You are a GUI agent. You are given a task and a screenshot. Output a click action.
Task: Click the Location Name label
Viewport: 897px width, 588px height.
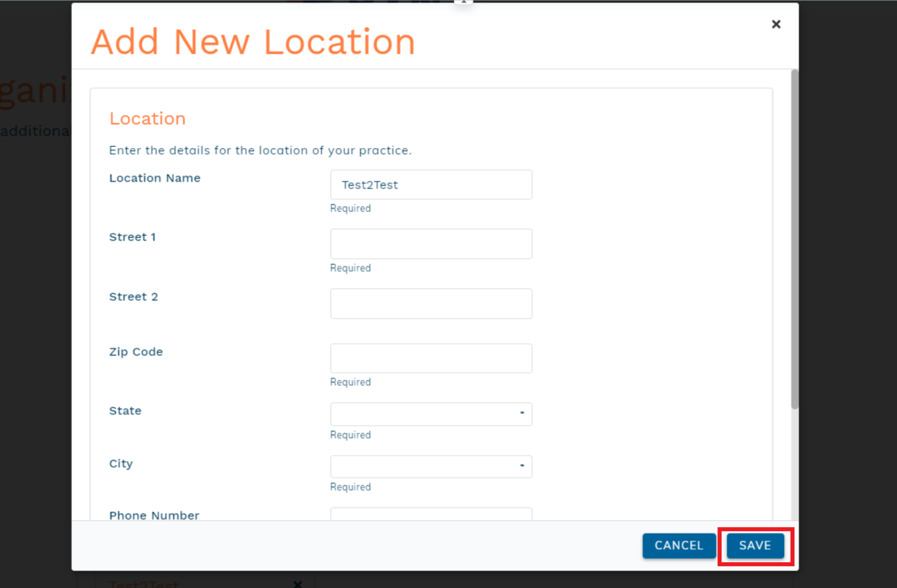pyautogui.click(x=155, y=178)
